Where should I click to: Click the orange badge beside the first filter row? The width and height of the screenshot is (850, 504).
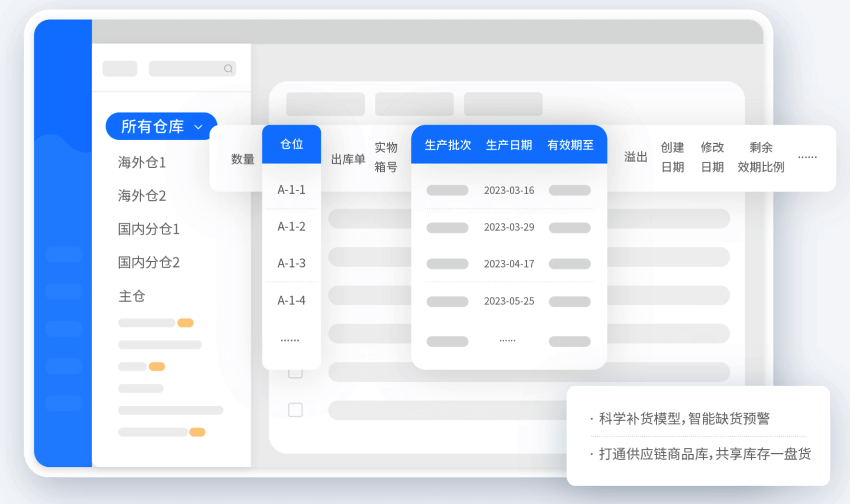(186, 323)
